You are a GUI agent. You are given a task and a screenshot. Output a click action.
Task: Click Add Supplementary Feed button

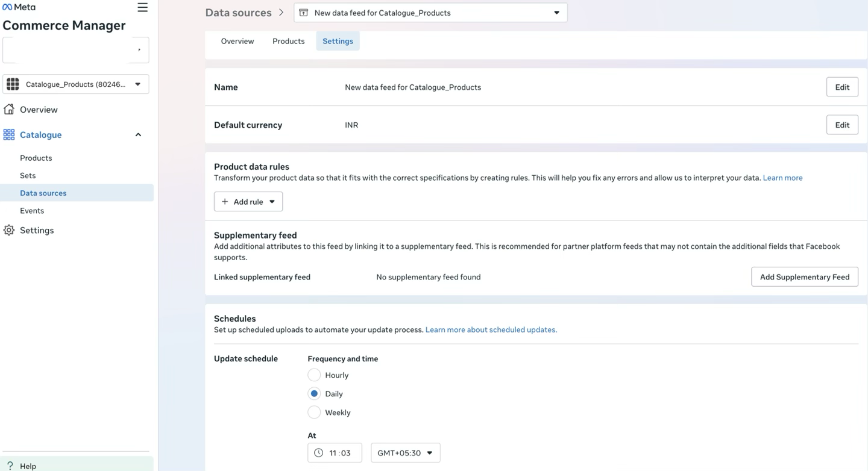click(x=805, y=277)
